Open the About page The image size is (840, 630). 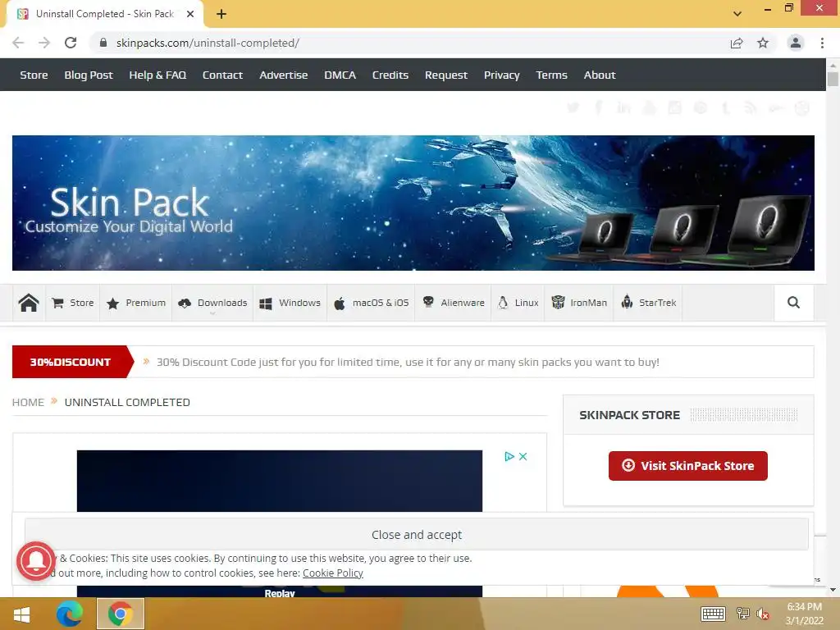(600, 75)
